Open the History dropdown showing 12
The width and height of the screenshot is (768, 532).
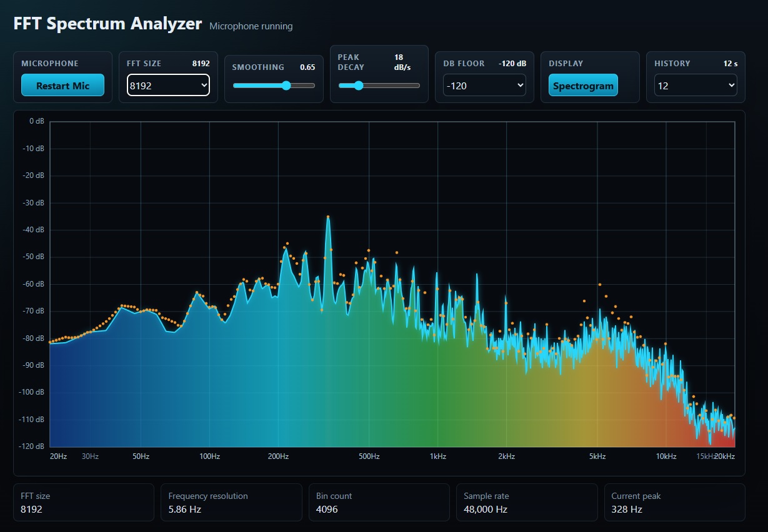(x=696, y=86)
